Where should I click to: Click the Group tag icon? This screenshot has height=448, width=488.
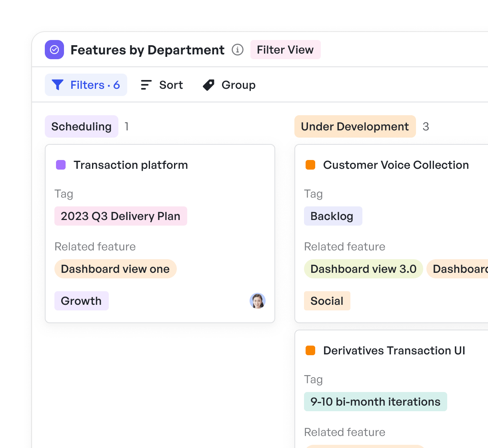(208, 85)
